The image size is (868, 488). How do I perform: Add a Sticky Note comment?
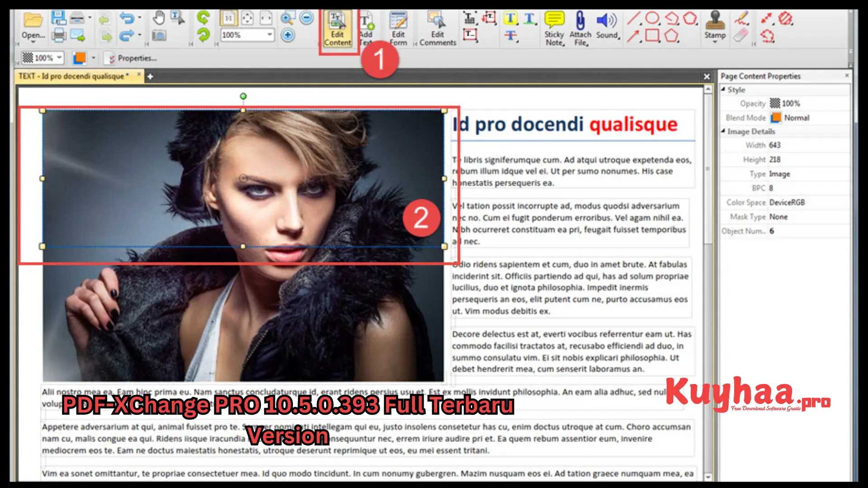pyautogui.click(x=554, y=29)
